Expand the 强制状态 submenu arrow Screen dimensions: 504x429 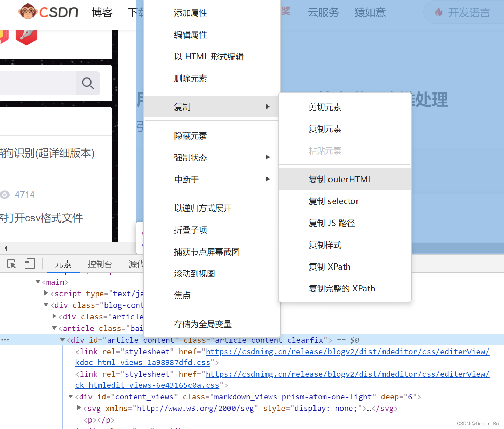point(267,157)
